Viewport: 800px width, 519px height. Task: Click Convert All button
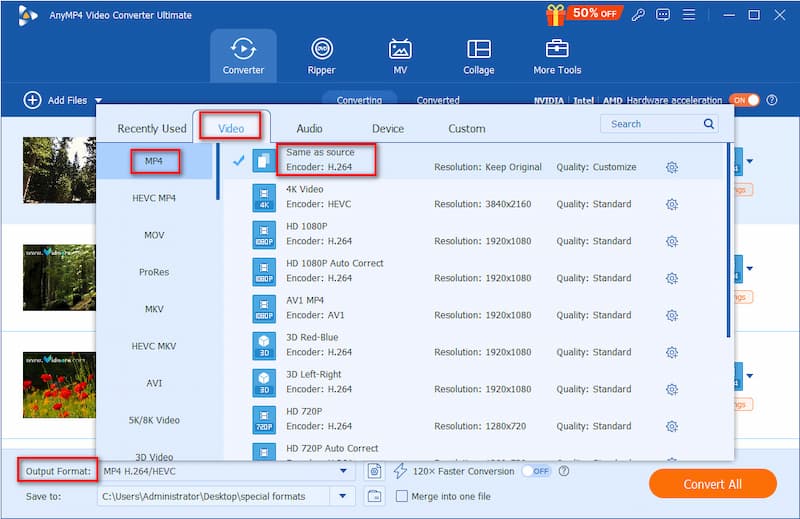point(713,484)
